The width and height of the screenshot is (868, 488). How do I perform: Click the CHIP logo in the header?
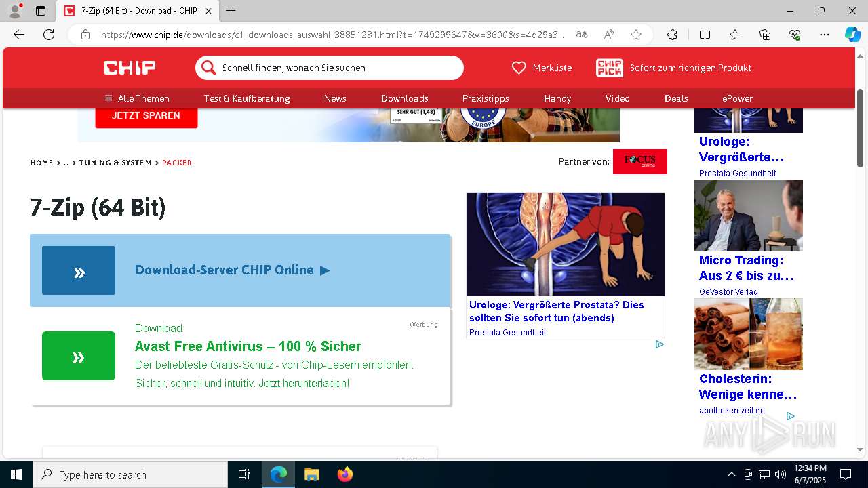(x=130, y=68)
